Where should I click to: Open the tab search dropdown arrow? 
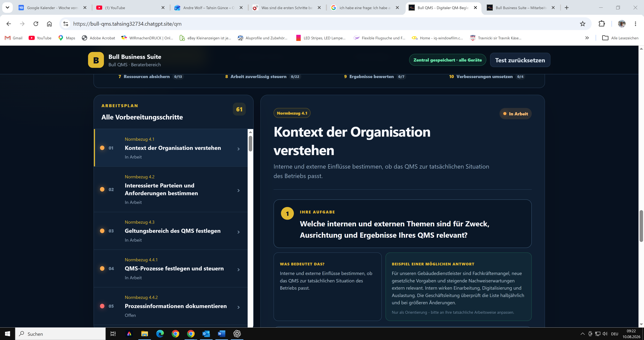(x=8, y=8)
